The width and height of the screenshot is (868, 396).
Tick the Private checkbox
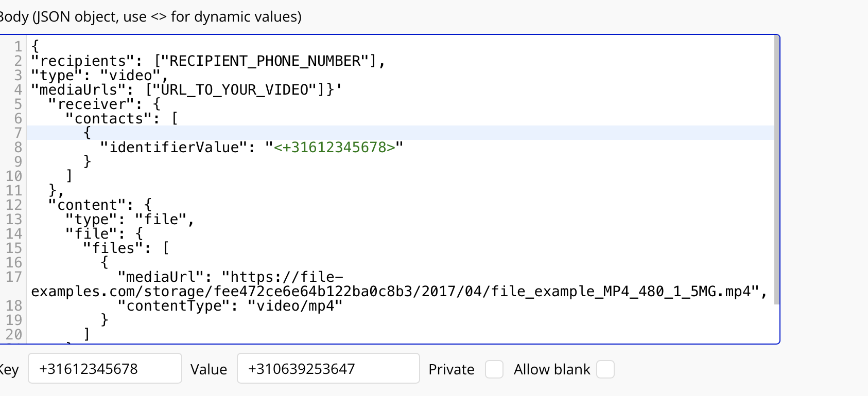[x=494, y=369]
